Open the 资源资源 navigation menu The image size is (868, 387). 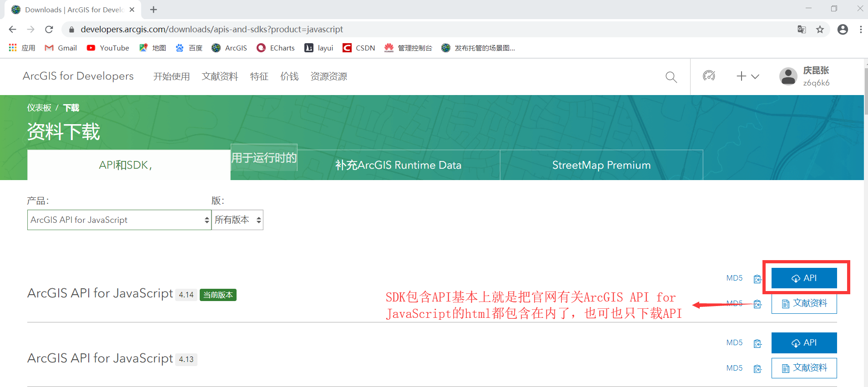point(329,76)
